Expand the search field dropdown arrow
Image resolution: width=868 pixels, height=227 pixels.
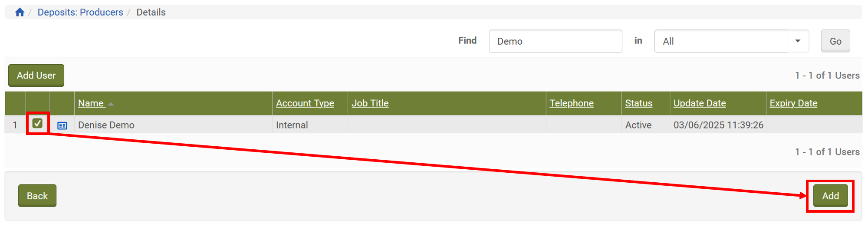pyautogui.click(x=798, y=41)
